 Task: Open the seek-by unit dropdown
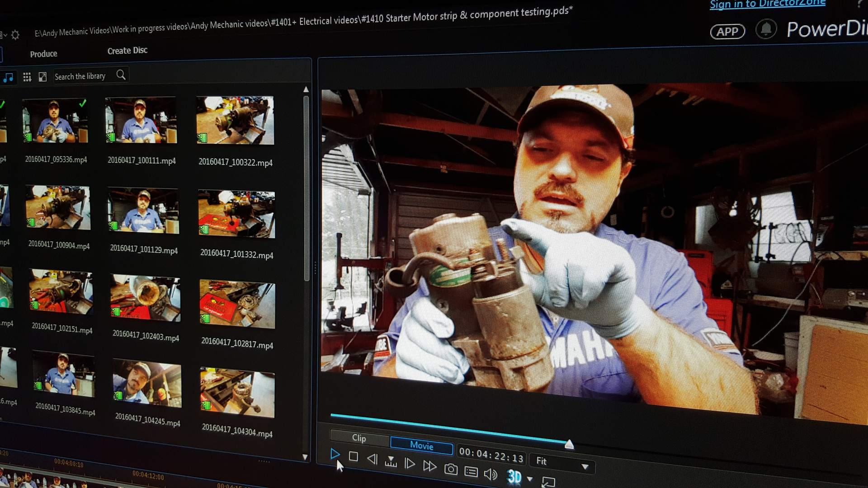391,461
